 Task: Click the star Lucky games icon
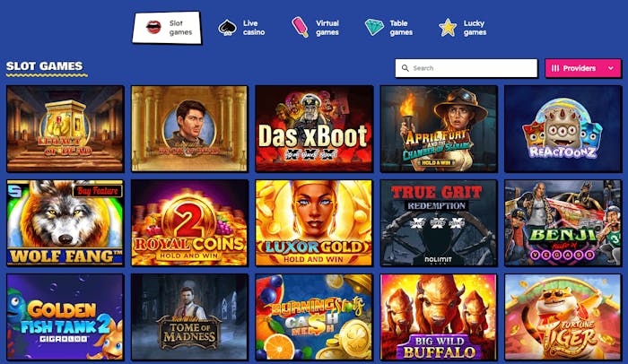(448, 28)
